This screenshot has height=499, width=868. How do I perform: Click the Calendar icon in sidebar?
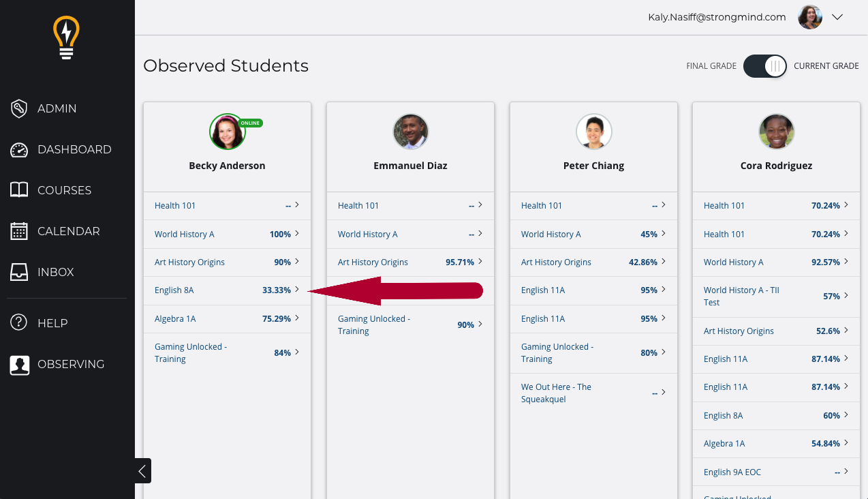(x=19, y=231)
